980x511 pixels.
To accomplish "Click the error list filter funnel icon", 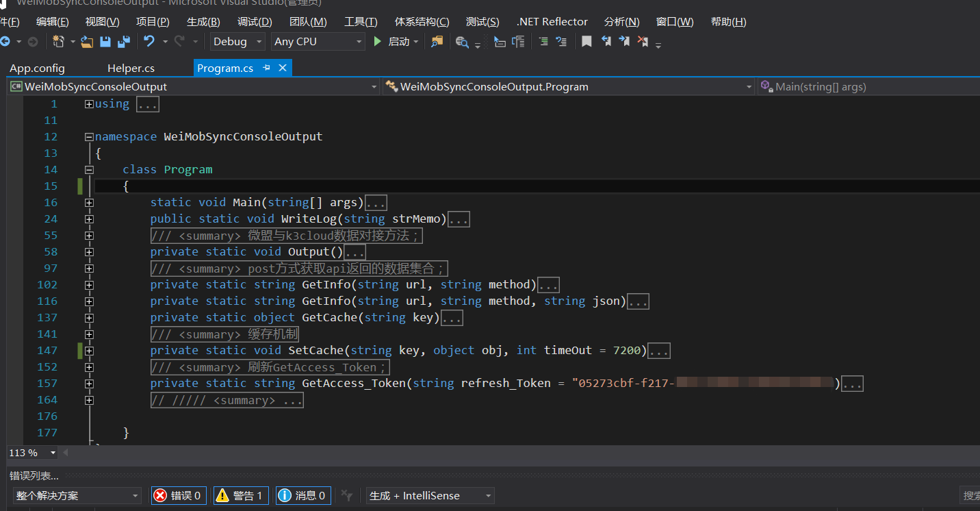I will tap(347, 495).
